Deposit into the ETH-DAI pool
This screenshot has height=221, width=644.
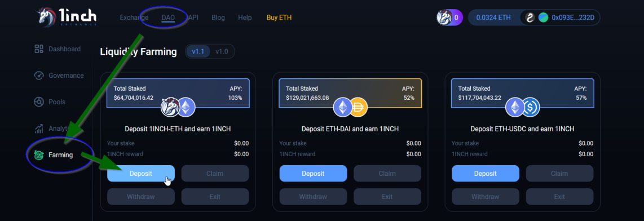[313, 173]
